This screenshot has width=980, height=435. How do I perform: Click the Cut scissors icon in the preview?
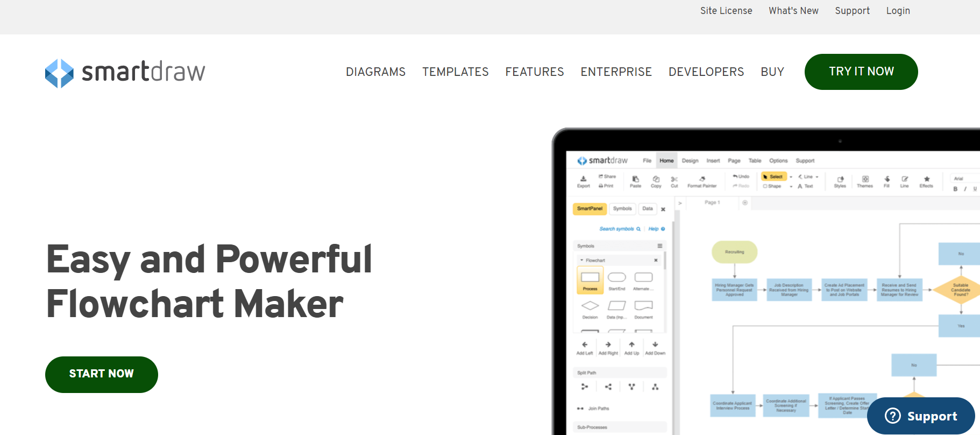coord(674,181)
